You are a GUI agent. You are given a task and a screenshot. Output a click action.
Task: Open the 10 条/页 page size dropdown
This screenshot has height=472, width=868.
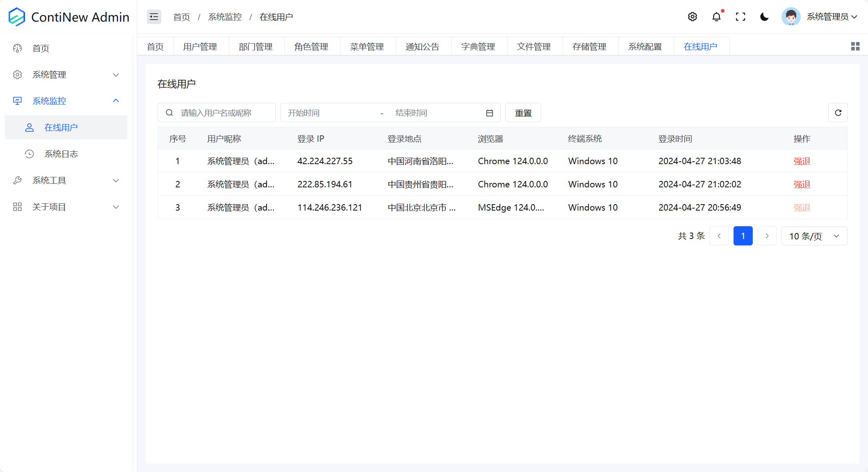click(814, 236)
